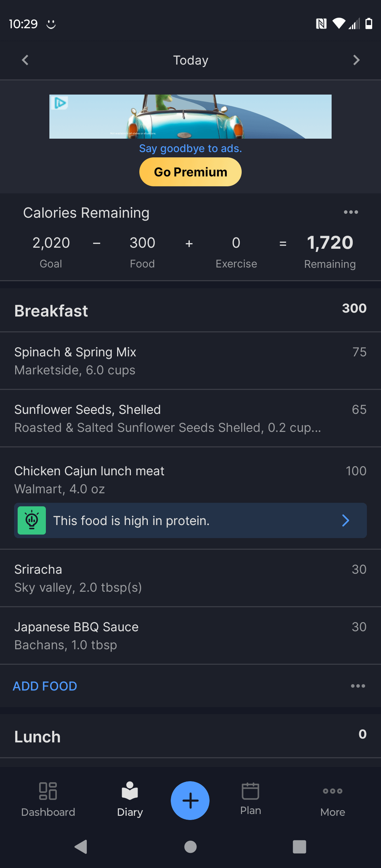Open Breakfast meal options dots

[x=358, y=686]
